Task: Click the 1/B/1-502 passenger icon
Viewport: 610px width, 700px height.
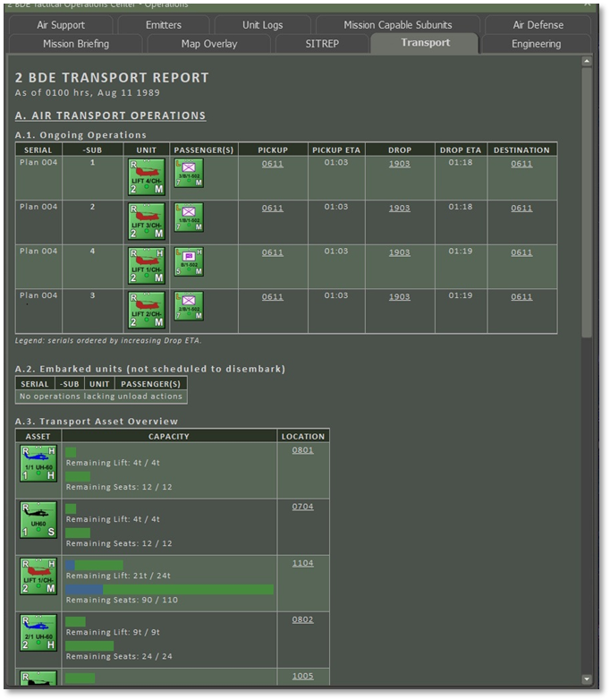Action: [189, 217]
